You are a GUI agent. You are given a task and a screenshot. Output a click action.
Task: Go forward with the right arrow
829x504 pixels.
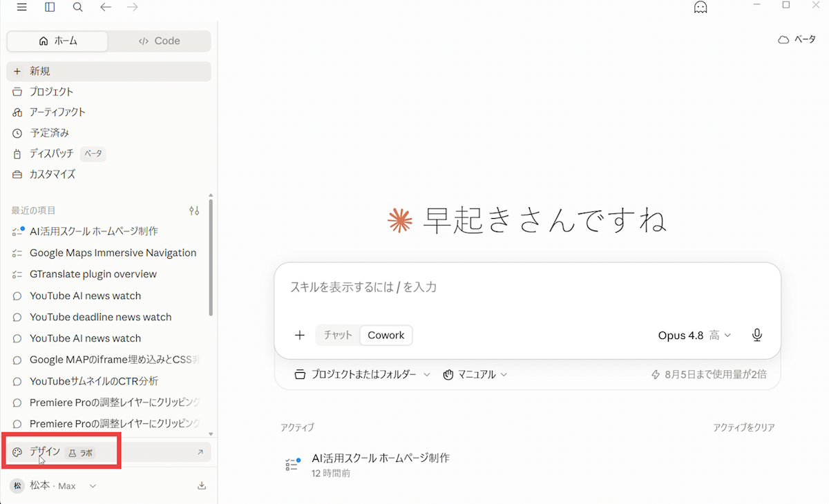click(x=133, y=7)
